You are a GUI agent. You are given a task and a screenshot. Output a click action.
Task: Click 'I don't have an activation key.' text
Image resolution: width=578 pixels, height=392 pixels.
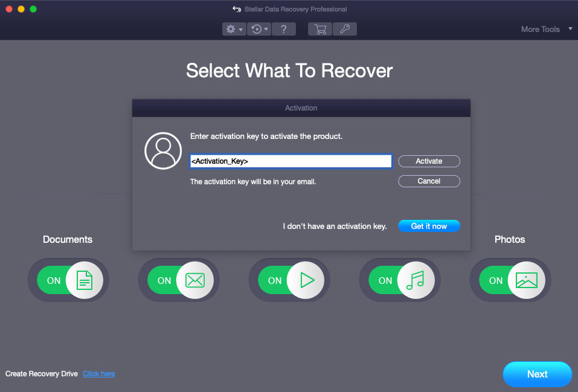click(x=335, y=227)
